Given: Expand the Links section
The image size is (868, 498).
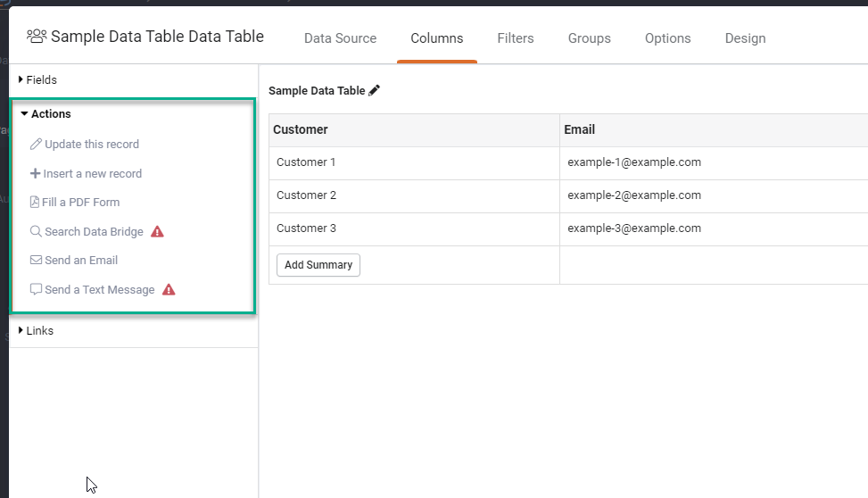Looking at the screenshot, I should tap(36, 331).
